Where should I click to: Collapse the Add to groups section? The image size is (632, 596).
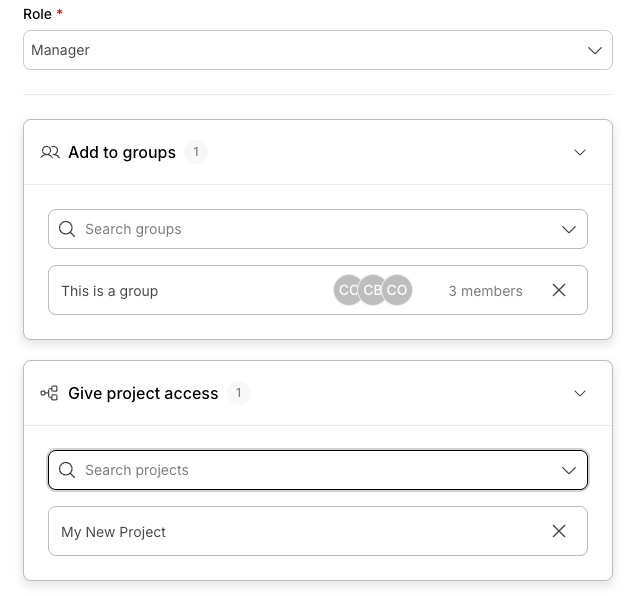[x=580, y=153]
